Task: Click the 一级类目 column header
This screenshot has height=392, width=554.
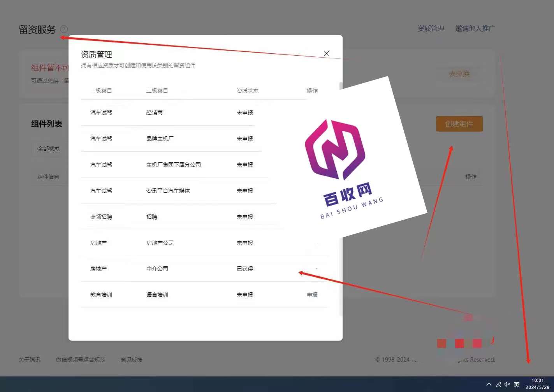Action: click(101, 91)
